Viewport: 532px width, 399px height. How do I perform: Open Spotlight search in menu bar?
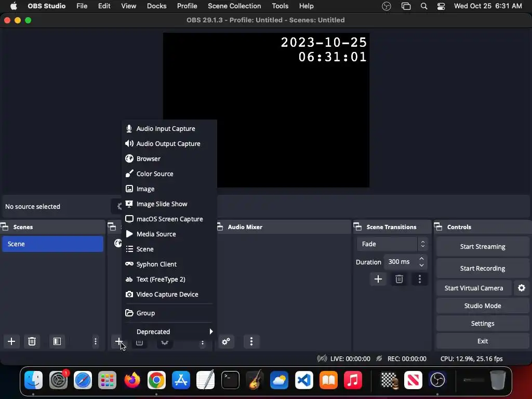tap(424, 6)
